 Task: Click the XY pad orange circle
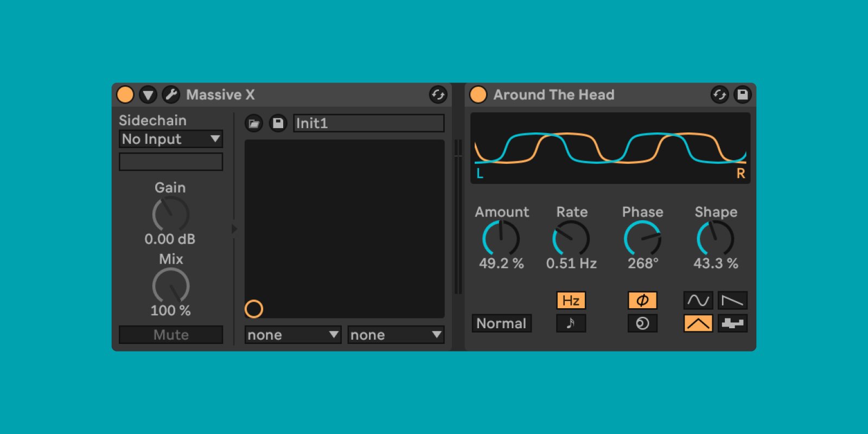pos(254,309)
